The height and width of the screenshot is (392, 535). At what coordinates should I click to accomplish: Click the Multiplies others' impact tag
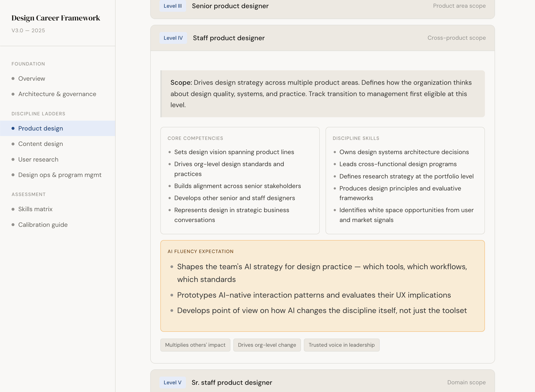point(195,345)
